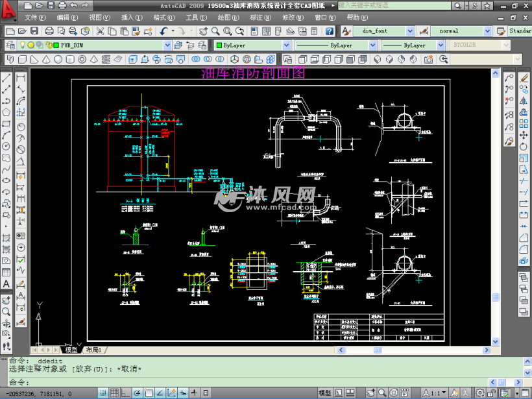
Task: Select the Polygon draw tool
Action: 6,112
